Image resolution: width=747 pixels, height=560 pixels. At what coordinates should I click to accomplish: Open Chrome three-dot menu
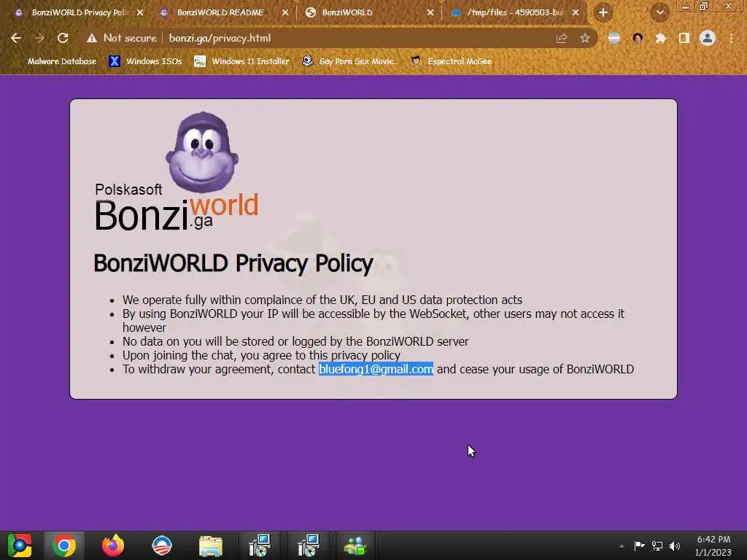pyautogui.click(x=731, y=38)
